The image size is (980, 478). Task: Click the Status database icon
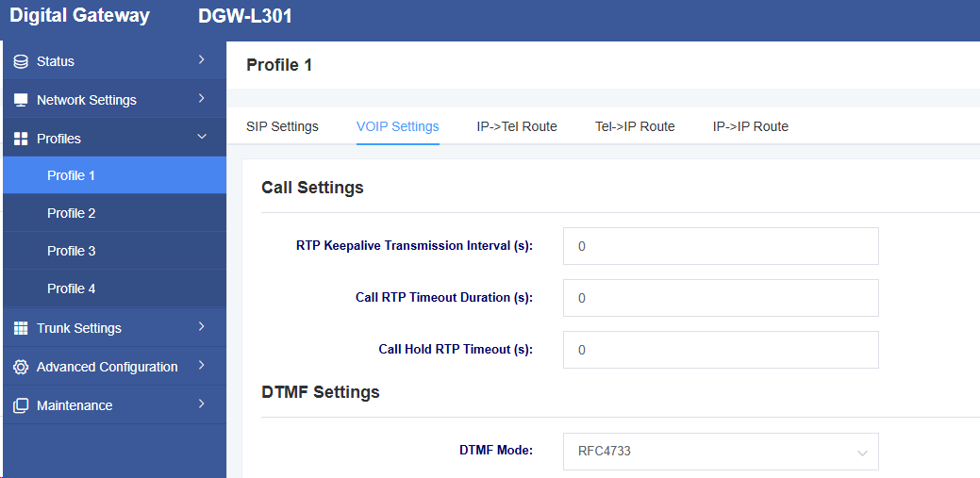click(21, 61)
